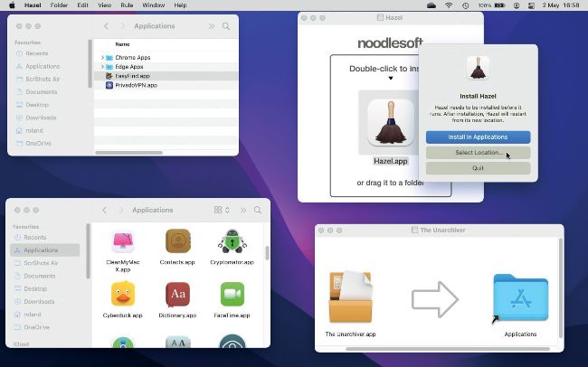Select The Unarchiver.app icon
The image size is (588, 367).
click(x=350, y=296)
